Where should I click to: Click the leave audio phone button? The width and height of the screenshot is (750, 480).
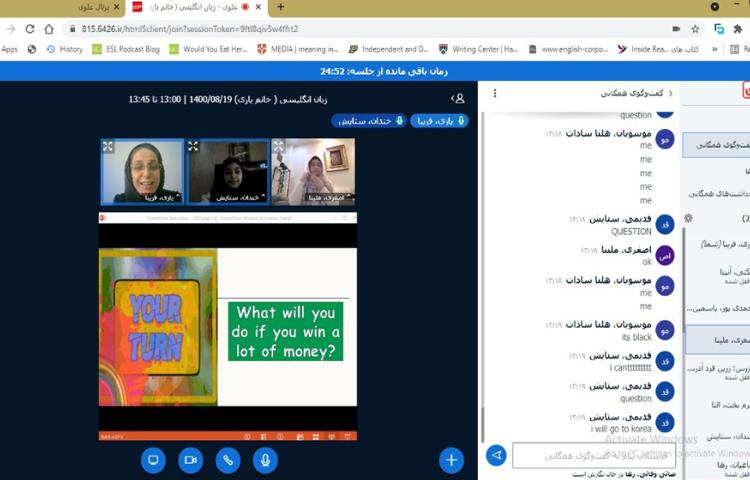[x=228, y=460]
